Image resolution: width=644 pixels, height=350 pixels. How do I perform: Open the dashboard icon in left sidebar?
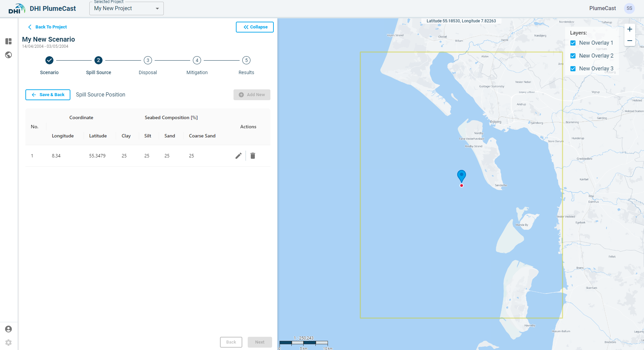(8, 41)
